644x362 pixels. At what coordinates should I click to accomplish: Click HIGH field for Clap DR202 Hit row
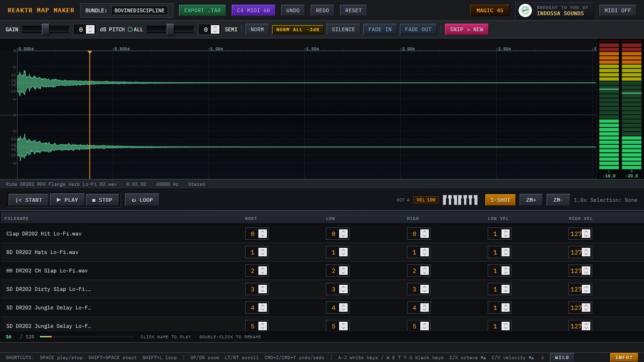point(419,234)
